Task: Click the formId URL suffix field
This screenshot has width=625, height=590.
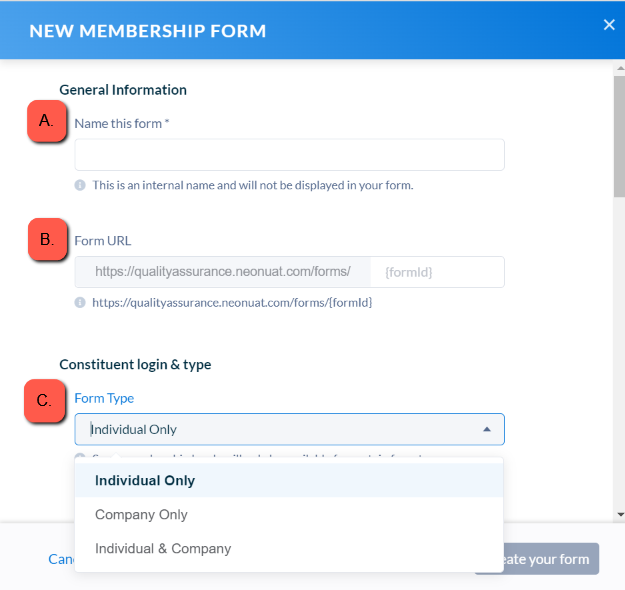Action: pyautogui.click(x=437, y=272)
